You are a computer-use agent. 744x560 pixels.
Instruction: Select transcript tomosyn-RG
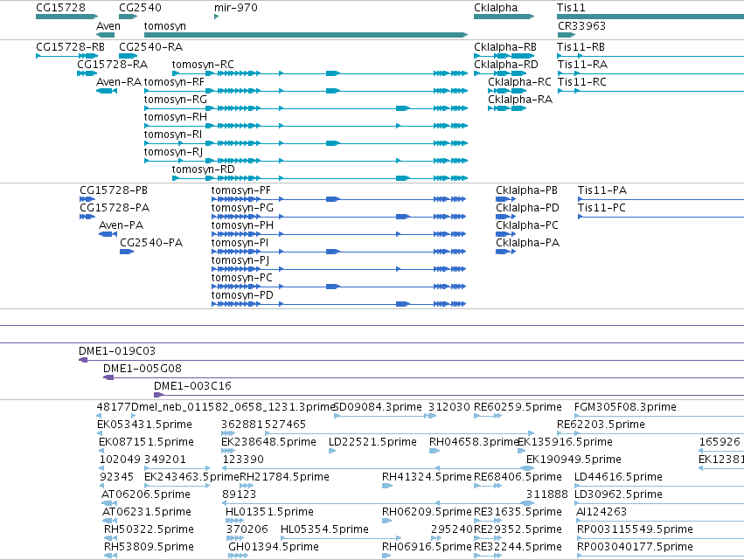click(306, 108)
